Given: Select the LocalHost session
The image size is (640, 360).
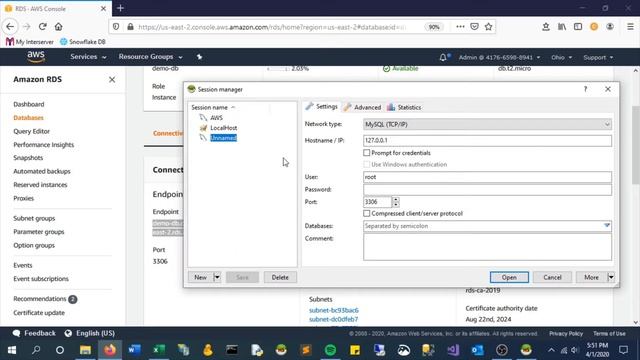Looking at the screenshot, I should (223, 128).
